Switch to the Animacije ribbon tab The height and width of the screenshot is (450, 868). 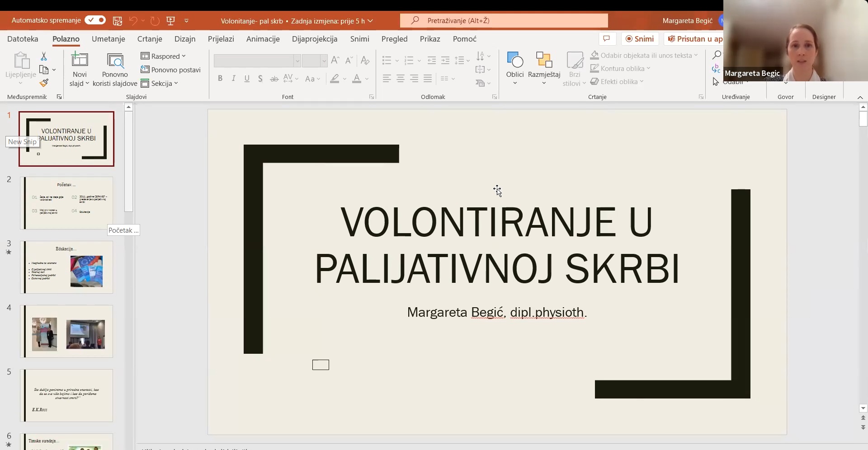263,39
